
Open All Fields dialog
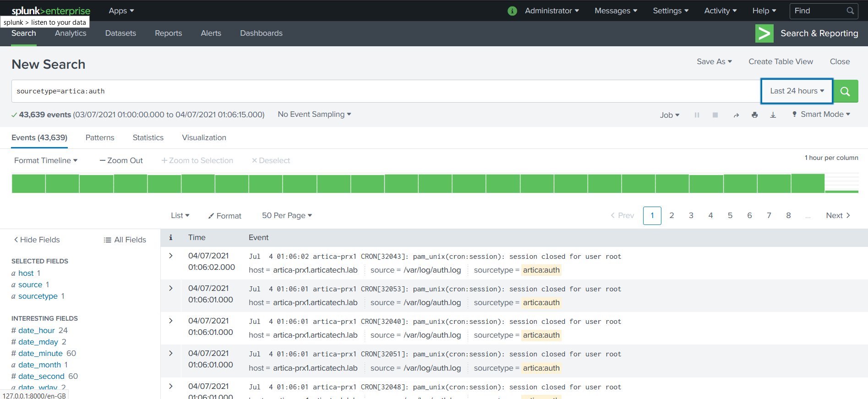click(x=125, y=240)
